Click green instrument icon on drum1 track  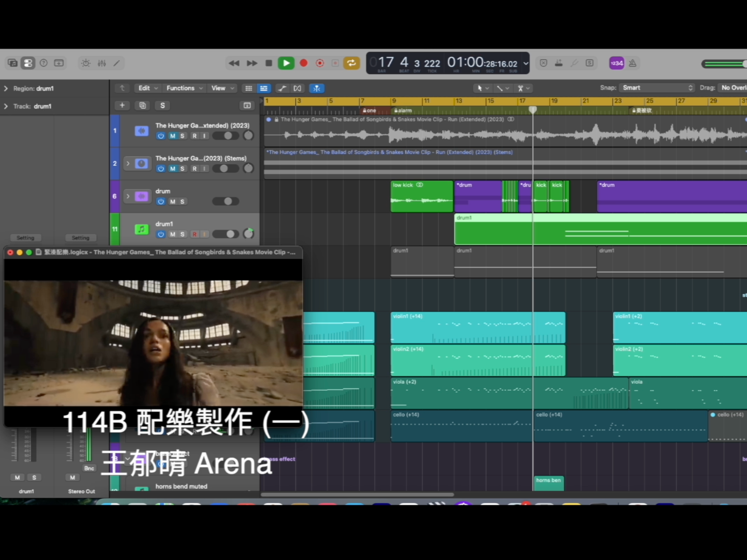click(142, 229)
